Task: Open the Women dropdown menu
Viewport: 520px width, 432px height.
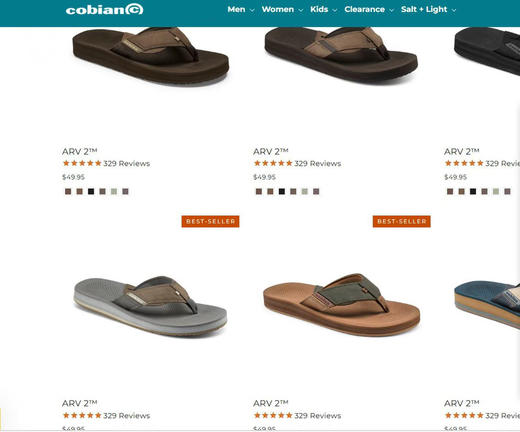Action: (x=282, y=9)
